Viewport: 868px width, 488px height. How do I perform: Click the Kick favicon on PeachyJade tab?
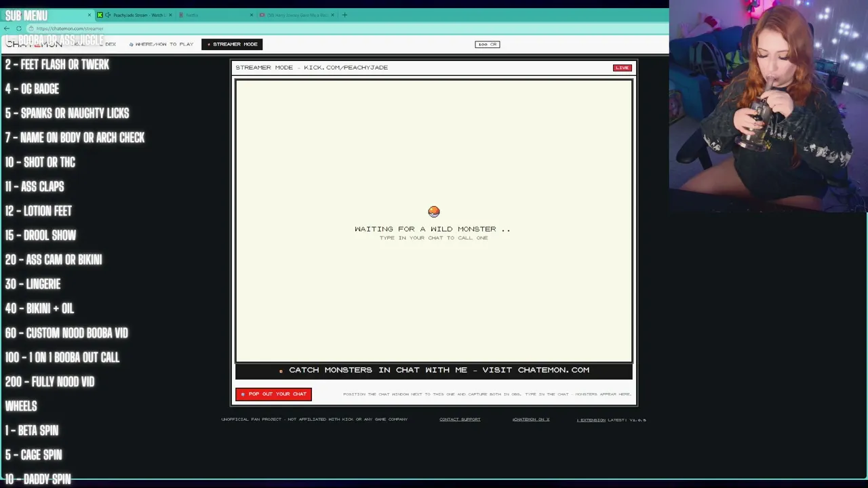(100, 15)
